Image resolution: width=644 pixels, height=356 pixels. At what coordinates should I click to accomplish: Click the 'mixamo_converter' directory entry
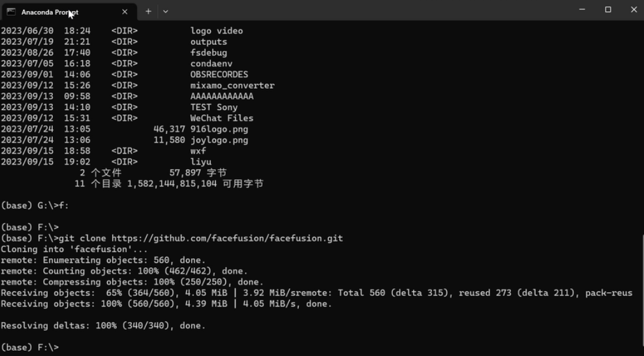tap(232, 86)
